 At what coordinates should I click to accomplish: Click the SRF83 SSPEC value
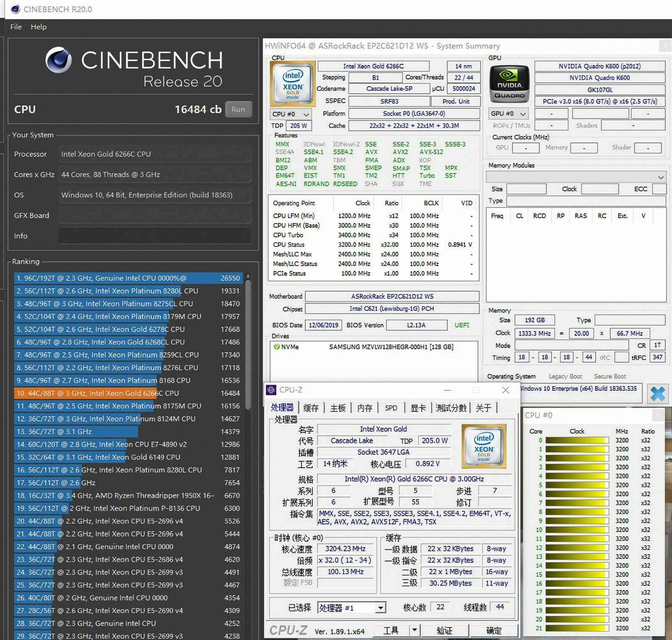tap(389, 101)
